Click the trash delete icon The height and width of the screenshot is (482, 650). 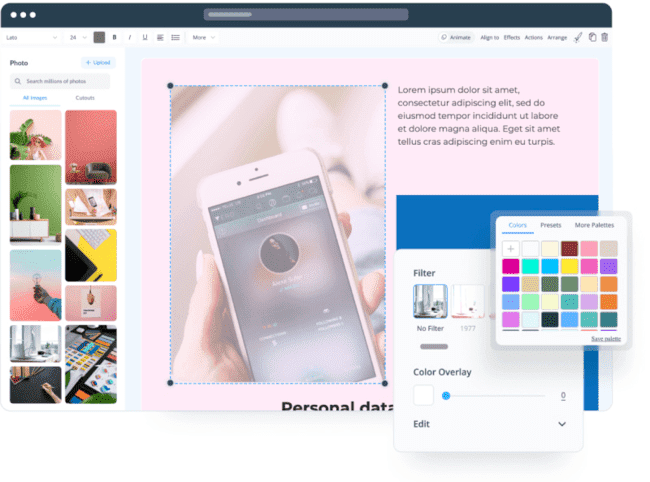tap(604, 37)
